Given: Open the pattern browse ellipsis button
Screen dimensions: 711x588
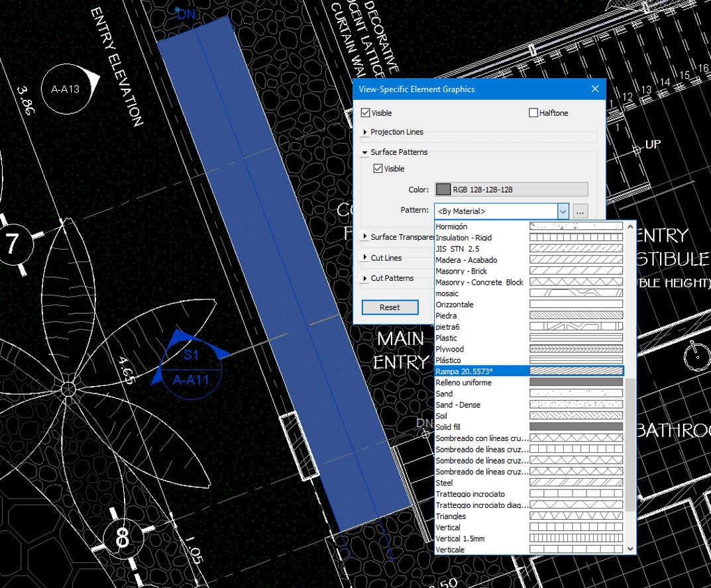Looking at the screenshot, I should [x=580, y=211].
